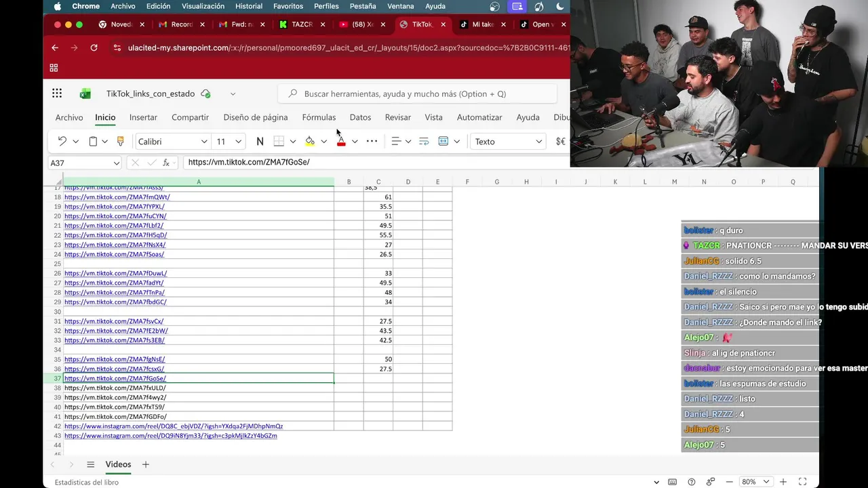Expand the font color dropdown arrow
Viewport: 868px width, 488px height.
[355, 141]
